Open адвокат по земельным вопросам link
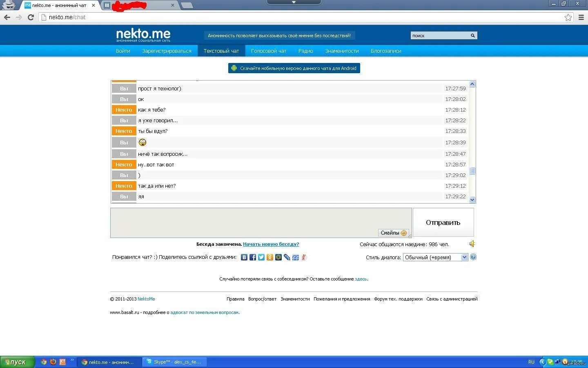Image resolution: width=588 pixels, height=368 pixels. coord(204,312)
